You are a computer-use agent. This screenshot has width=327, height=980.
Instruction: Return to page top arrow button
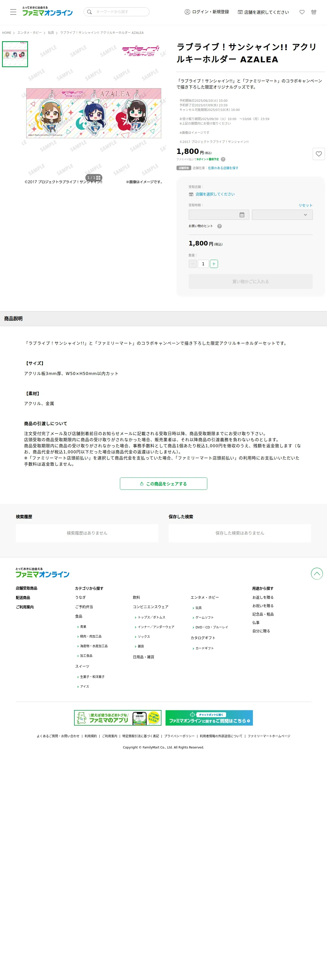pyautogui.click(x=317, y=573)
